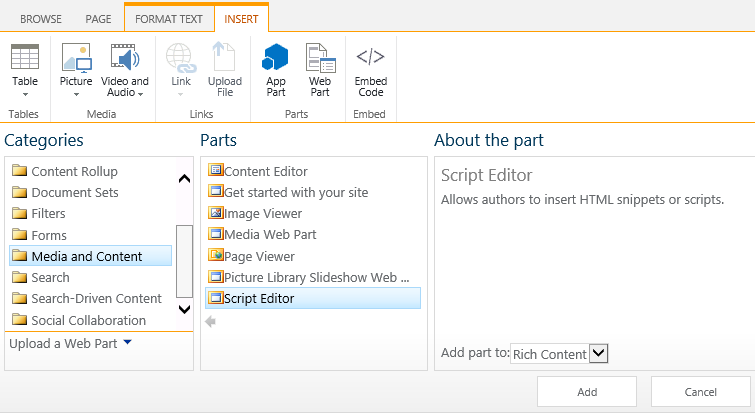Open the Add part to dropdown
This screenshot has height=416, width=755.
click(x=599, y=353)
